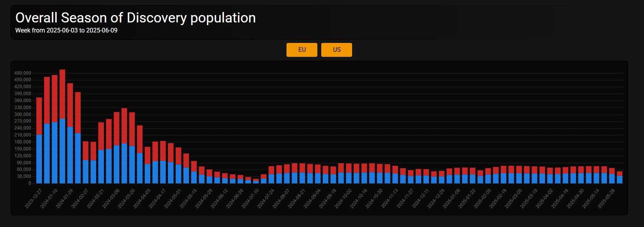Click the blue segment of the 2024-07-24 bar
The height and width of the screenshot is (227, 644).
(x=271, y=179)
